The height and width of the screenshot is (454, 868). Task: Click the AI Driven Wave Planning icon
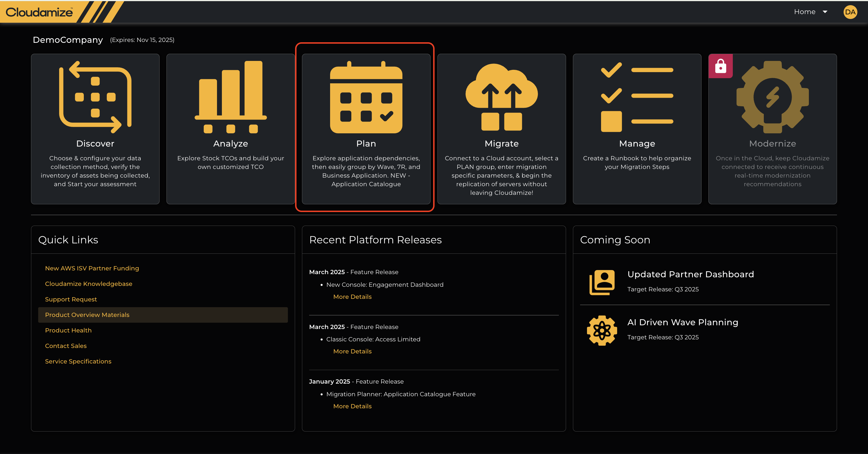(x=602, y=330)
